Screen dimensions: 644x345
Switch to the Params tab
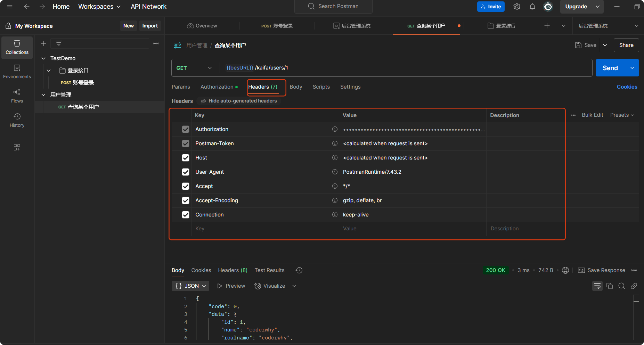(181, 87)
